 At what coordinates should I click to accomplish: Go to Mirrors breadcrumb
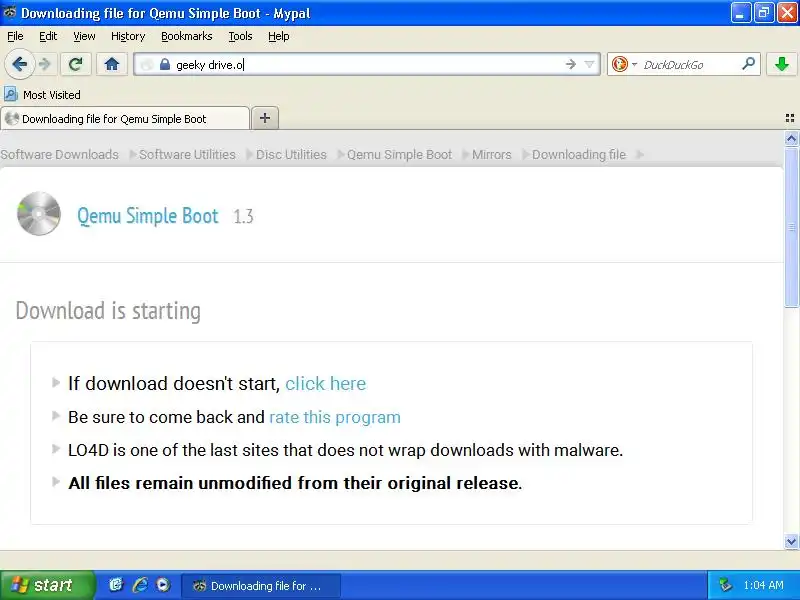(491, 155)
